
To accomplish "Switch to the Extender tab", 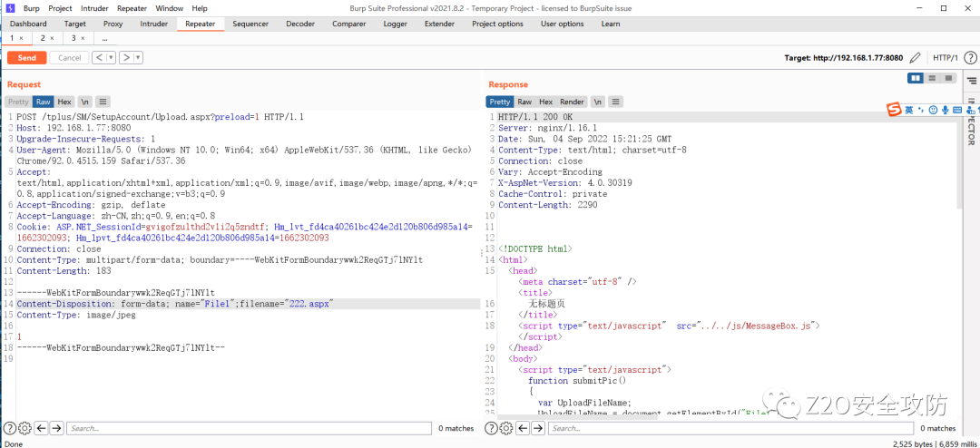I will (439, 24).
